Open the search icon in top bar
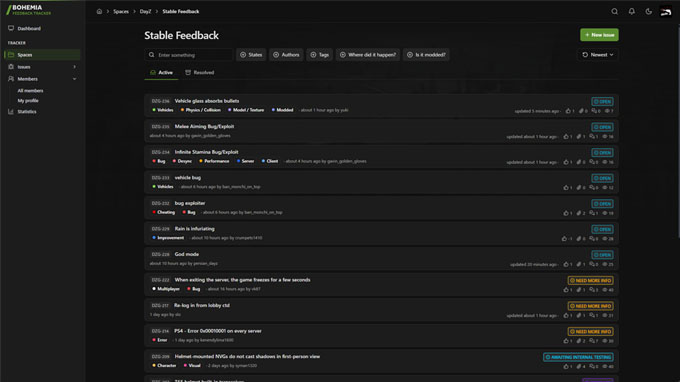 tap(615, 12)
